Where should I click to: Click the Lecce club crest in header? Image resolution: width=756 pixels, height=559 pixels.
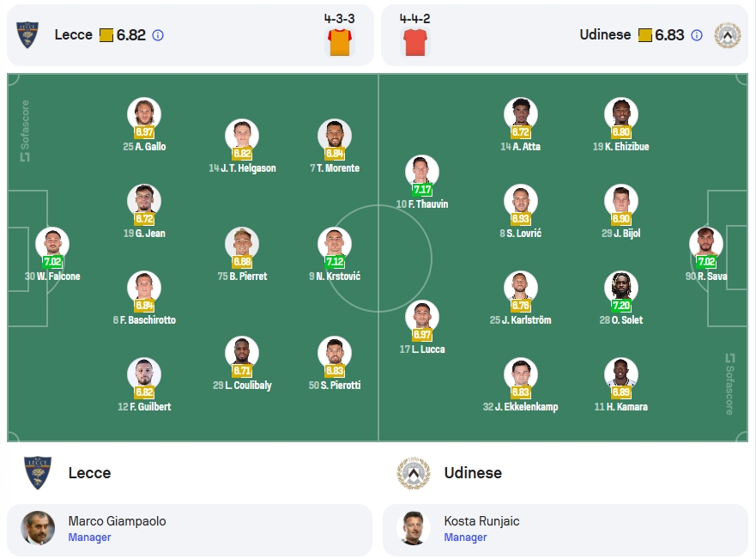pyautogui.click(x=27, y=34)
